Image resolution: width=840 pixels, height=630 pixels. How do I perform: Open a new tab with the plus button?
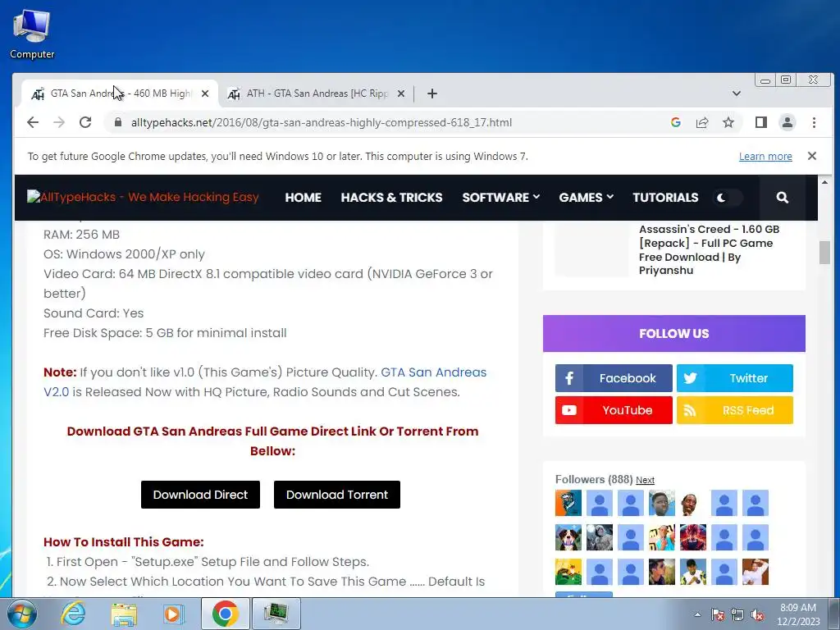coord(431,94)
